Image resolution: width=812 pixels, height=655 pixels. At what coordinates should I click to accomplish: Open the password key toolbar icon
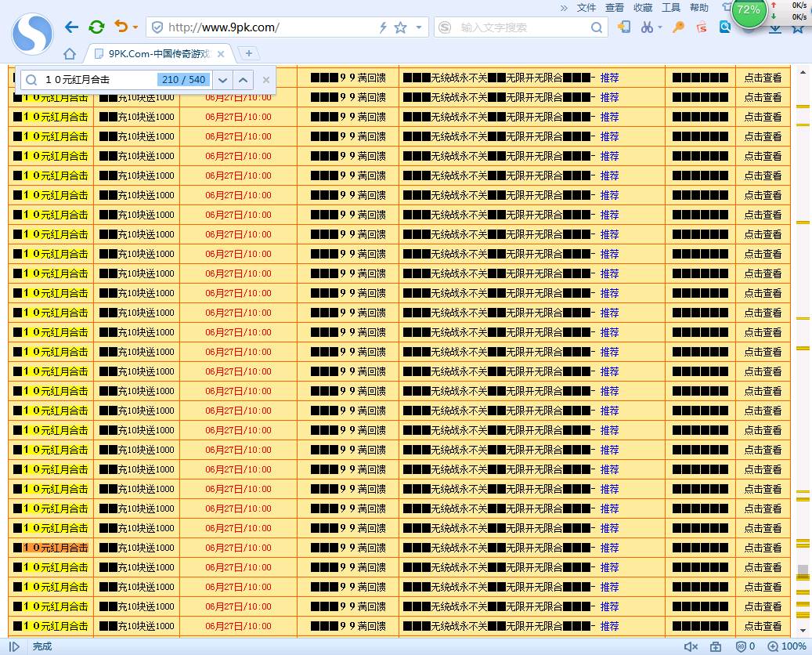click(678, 27)
